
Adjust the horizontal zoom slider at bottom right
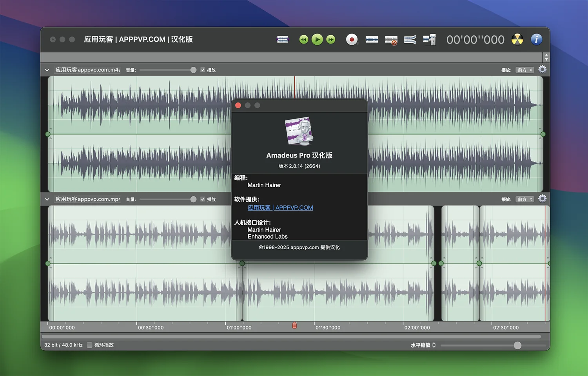point(493,345)
